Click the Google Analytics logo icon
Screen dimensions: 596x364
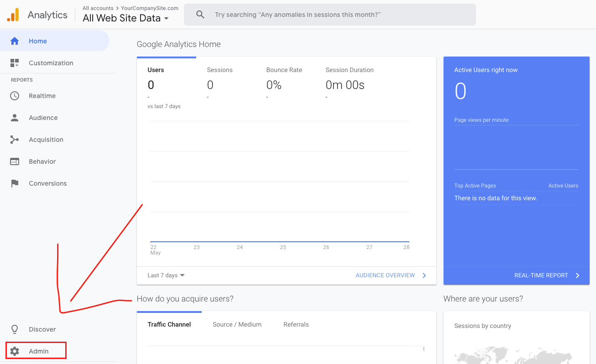[x=13, y=15]
